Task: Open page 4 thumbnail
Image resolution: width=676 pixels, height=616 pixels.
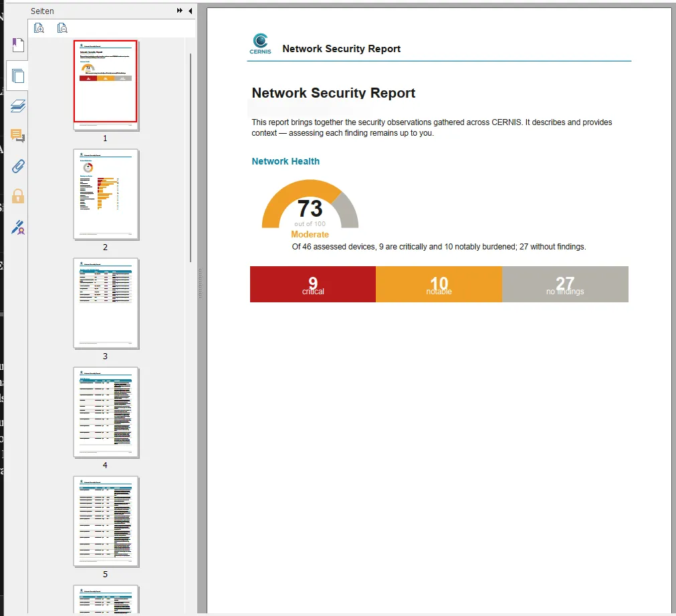Action: [106, 413]
